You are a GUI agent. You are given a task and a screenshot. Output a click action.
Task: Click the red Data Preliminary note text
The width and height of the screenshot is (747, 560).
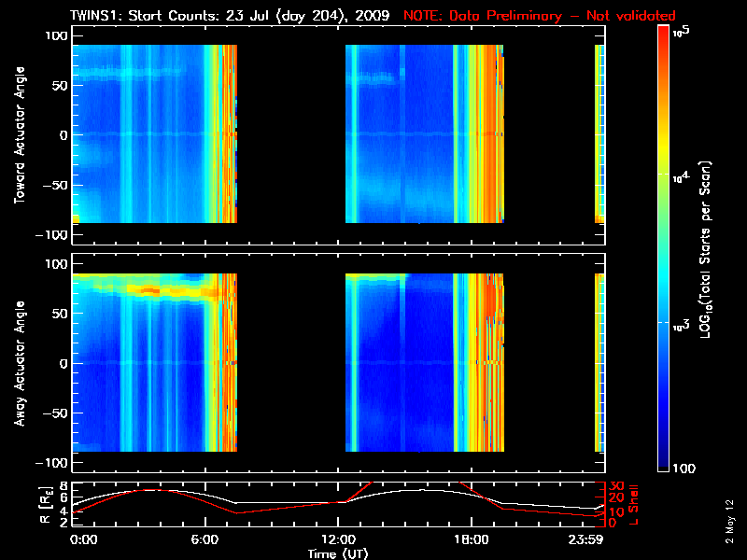[540, 15]
